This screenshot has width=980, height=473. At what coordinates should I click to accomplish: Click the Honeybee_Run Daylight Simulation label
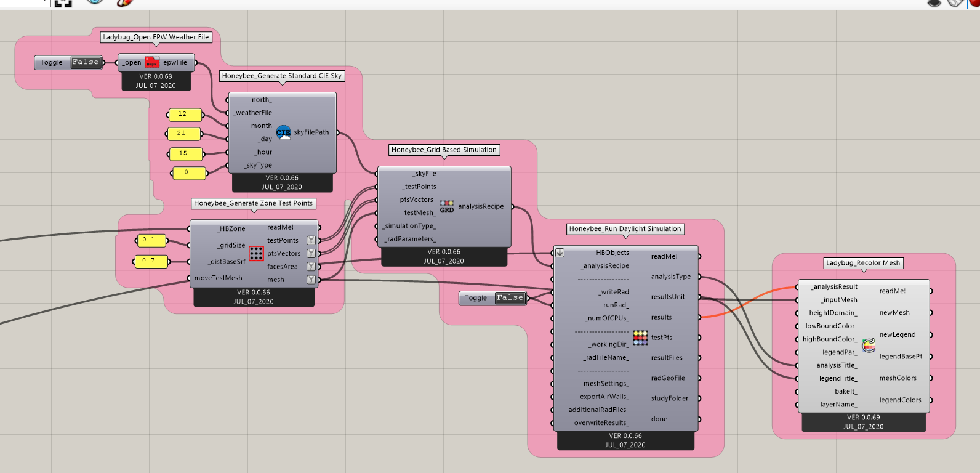click(625, 228)
